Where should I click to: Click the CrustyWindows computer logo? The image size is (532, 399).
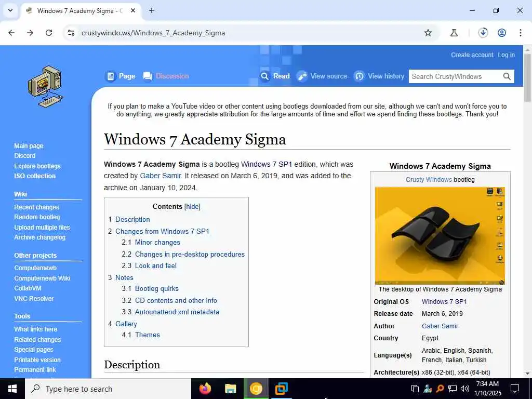(x=46, y=87)
